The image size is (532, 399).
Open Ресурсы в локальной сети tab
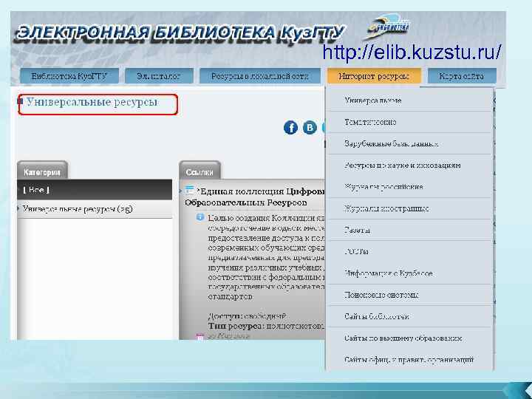[259, 76]
